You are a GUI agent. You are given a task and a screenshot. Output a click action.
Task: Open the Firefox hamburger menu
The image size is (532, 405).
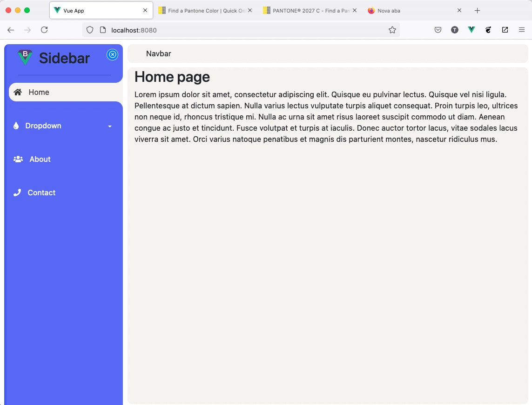coord(521,29)
